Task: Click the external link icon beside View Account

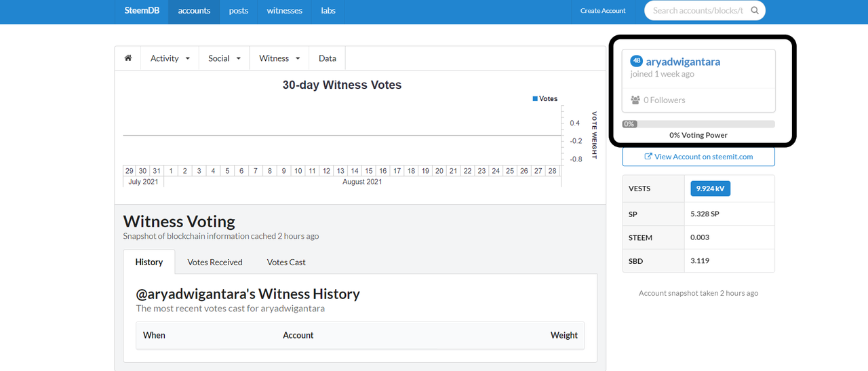Action: pyautogui.click(x=648, y=157)
